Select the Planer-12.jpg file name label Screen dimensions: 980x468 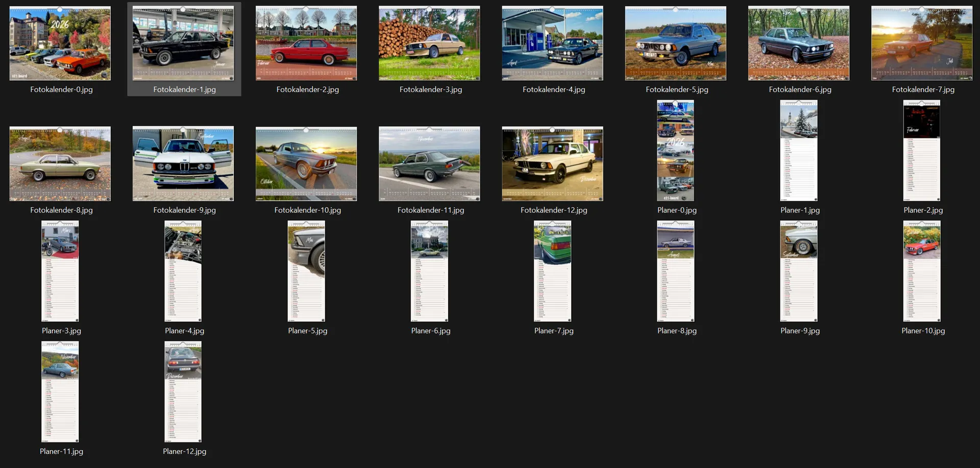coord(184,452)
